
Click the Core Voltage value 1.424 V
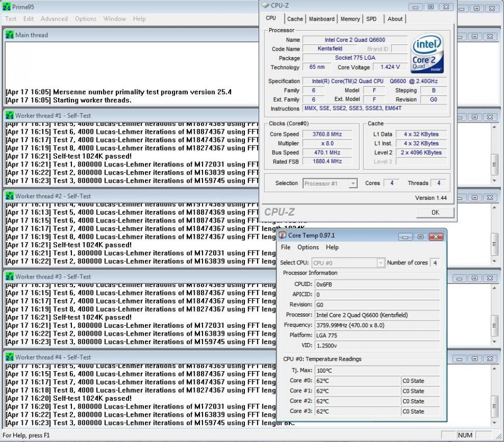pyautogui.click(x=390, y=67)
